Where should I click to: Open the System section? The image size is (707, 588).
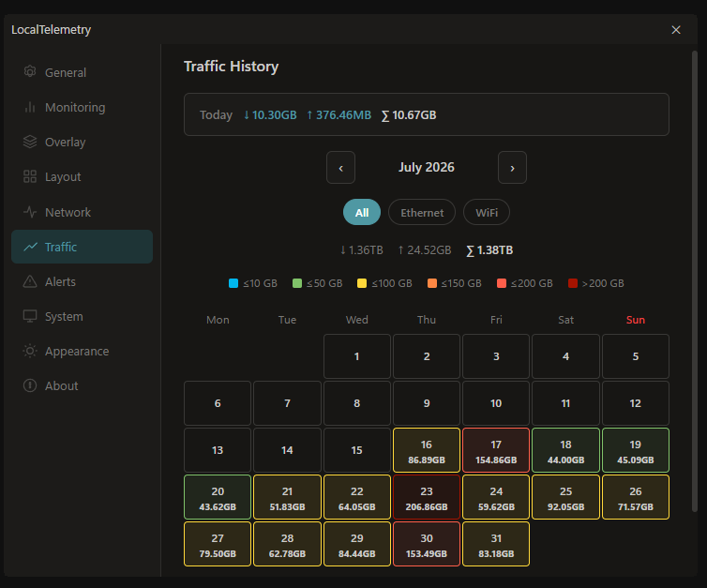point(83,316)
